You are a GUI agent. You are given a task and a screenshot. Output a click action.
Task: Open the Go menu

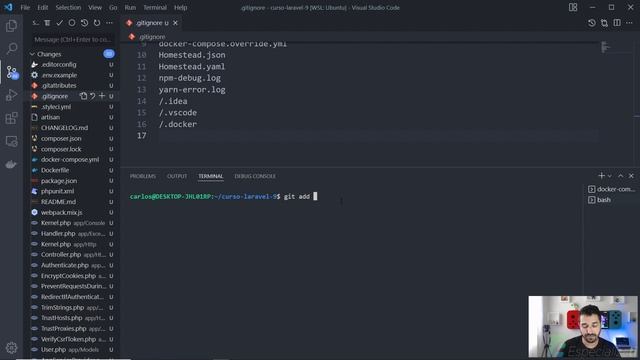pyautogui.click(x=113, y=7)
